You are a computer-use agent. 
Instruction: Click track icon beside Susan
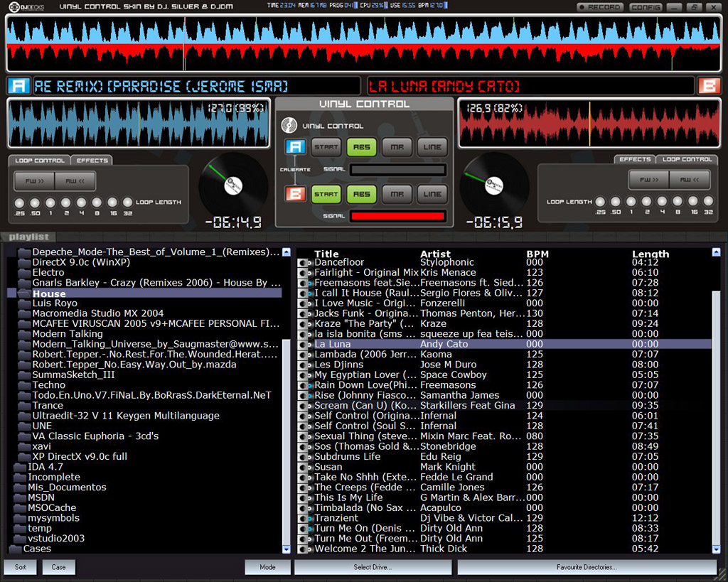point(304,468)
